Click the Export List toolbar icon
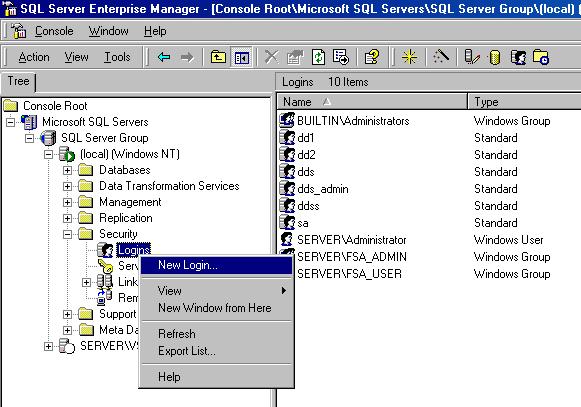Image resolution: width=581 pixels, height=407 pixels. [x=341, y=57]
